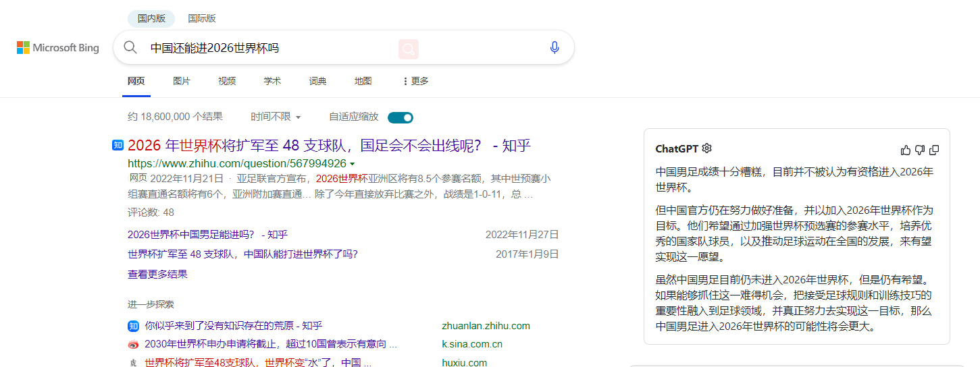Open link 2026世界杯中国男足能进吗？

click(x=207, y=235)
